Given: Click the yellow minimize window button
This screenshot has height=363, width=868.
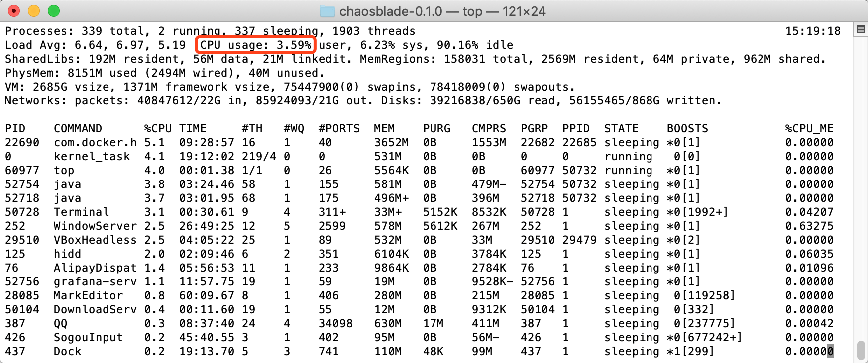Looking at the screenshot, I should [x=34, y=11].
